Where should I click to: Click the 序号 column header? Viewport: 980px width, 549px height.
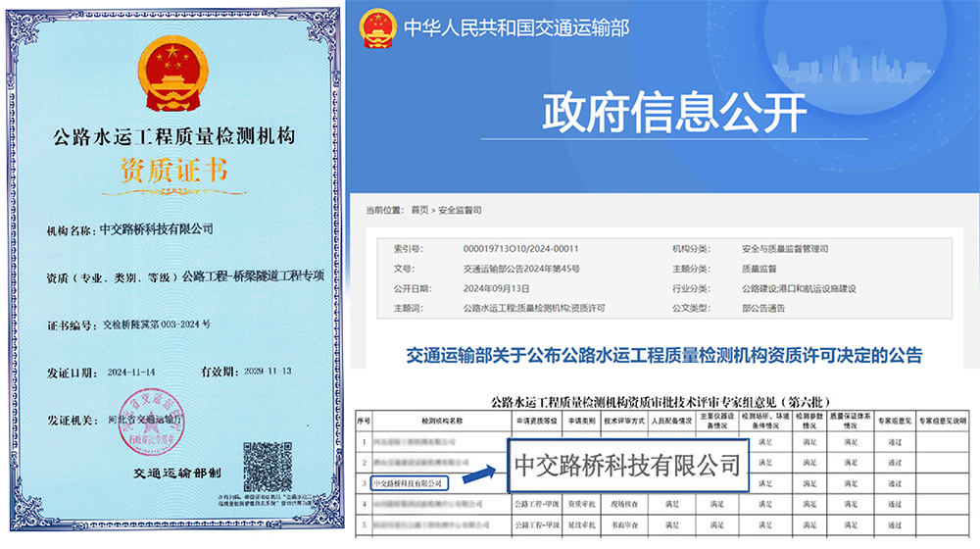click(x=364, y=421)
